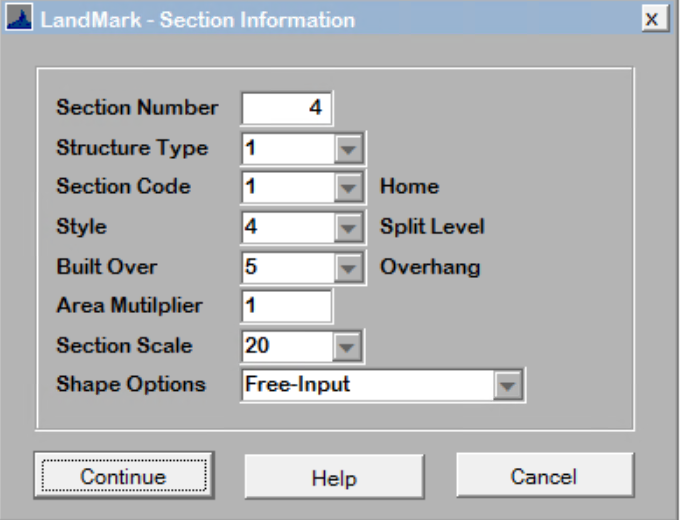Viewport: 680px width, 520px height.
Task: Click the Section Scale value showing 20
Action: tap(288, 346)
